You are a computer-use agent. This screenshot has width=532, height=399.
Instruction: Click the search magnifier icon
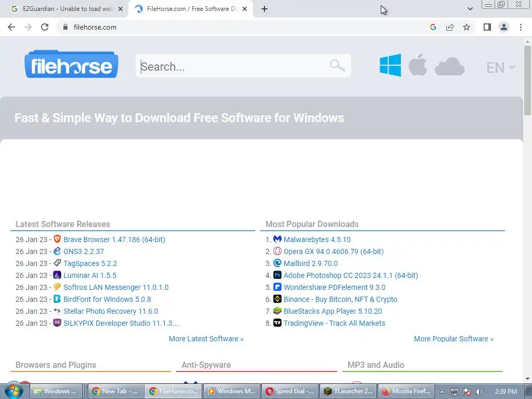(337, 65)
